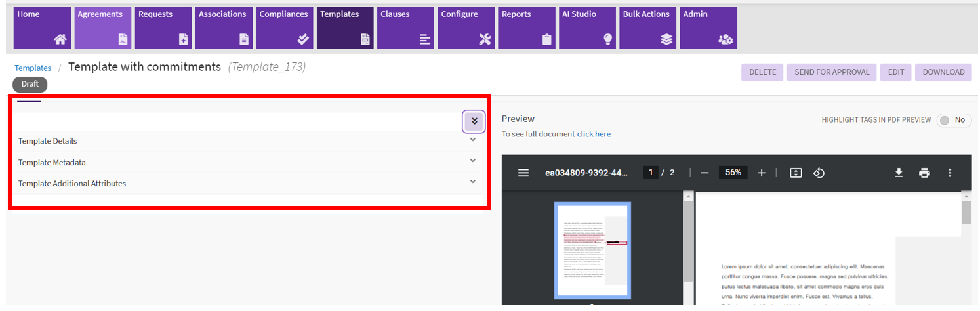
Task: Zoom out the PDF preview
Action: tap(704, 173)
